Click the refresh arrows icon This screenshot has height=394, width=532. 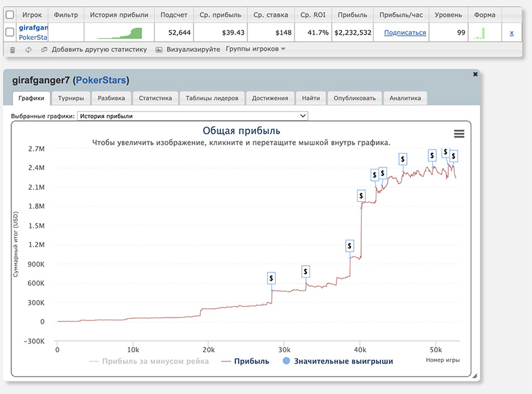click(28, 49)
